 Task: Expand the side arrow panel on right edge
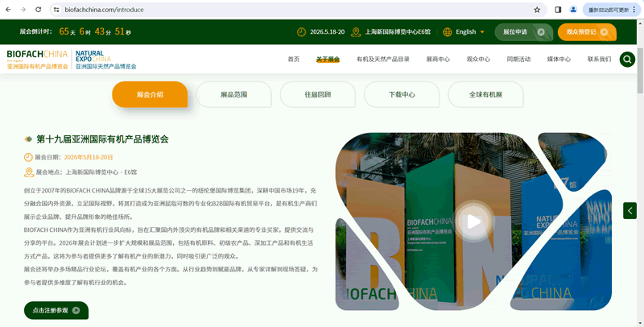[x=630, y=210]
